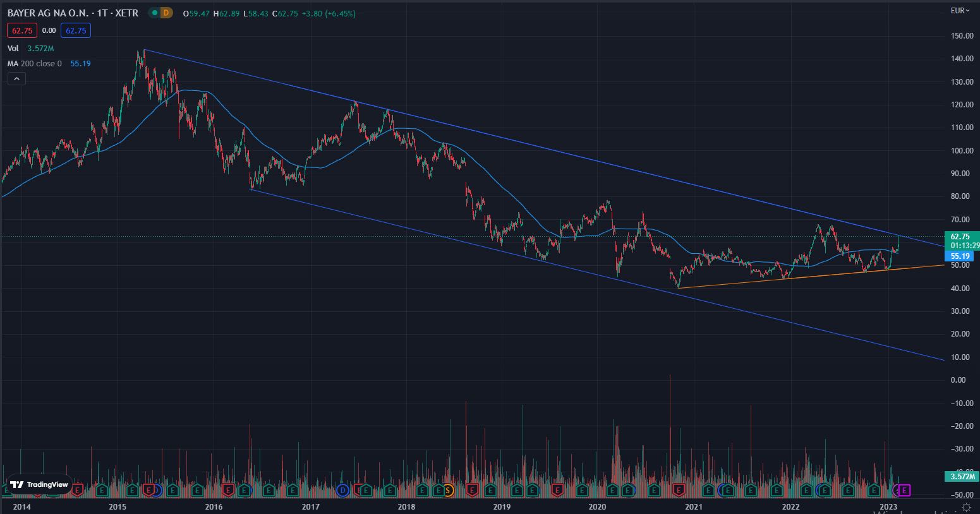Click the 0.00 spread between sell and buy
The image size is (980, 514).
pyautogui.click(x=49, y=30)
